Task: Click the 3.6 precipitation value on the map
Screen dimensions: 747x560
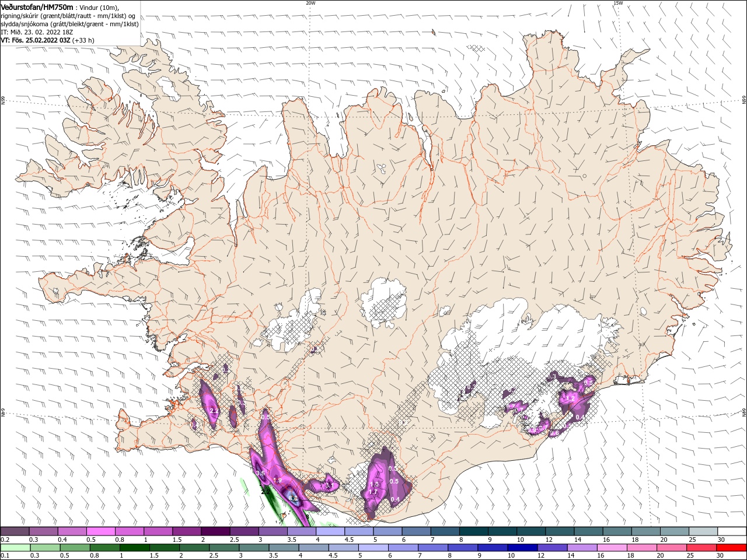Action: click(x=261, y=473)
